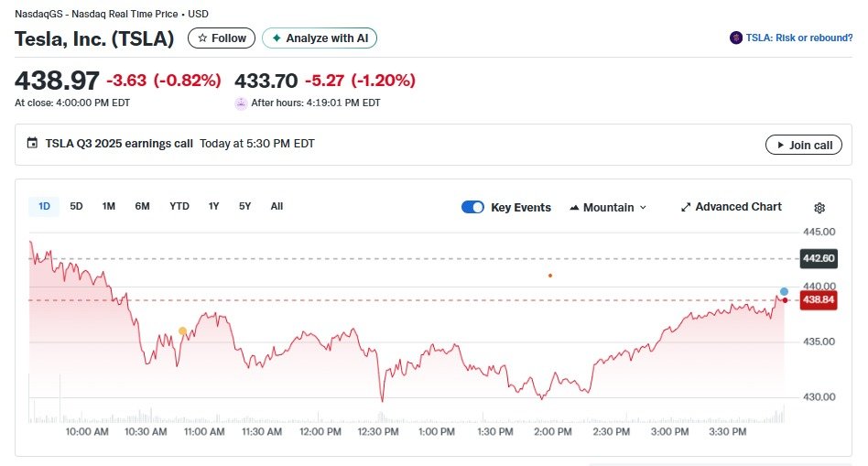This screenshot has height=466, width=868.
Task: Switch to the 5D range tab
Action: (76, 206)
